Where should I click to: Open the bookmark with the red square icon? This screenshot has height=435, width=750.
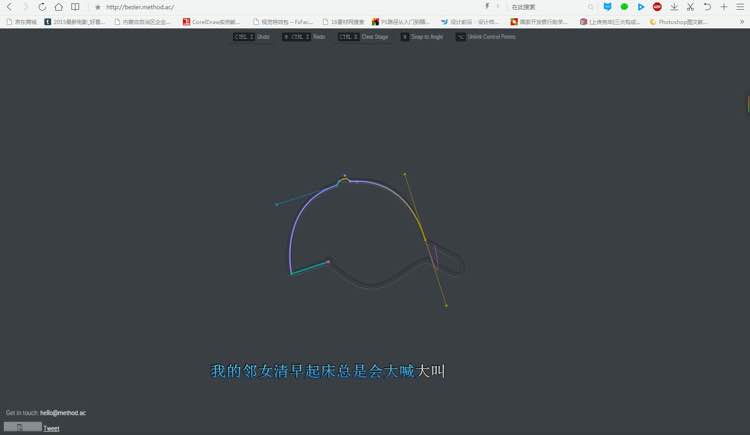(x=539, y=22)
